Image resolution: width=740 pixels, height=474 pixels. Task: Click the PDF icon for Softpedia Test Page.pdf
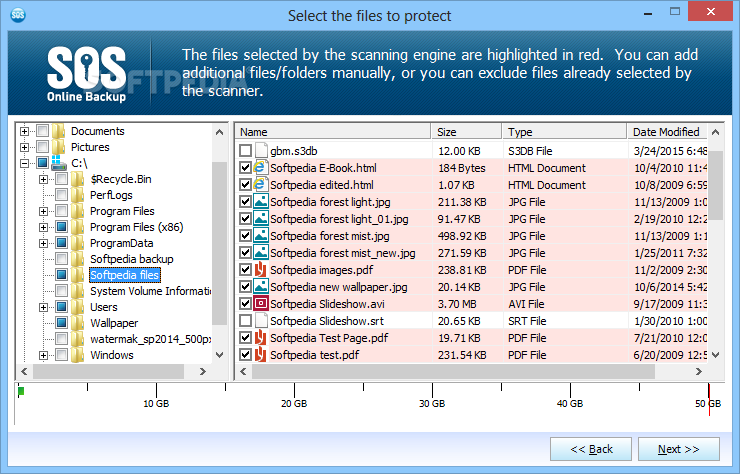(261, 338)
